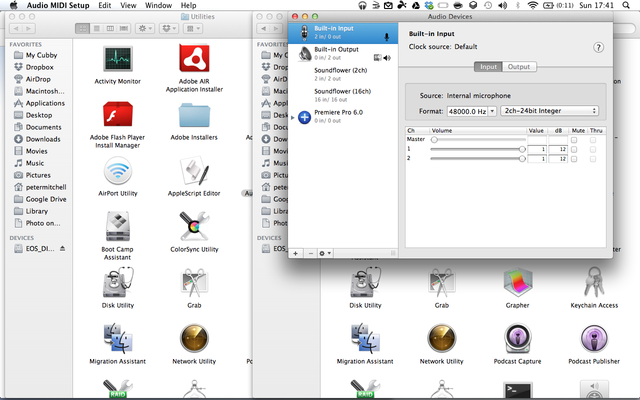The width and height of the screenshot is (640, 400).
Task: Select Network Utility in the left Utilities window
Action: (x=194, y=338)
